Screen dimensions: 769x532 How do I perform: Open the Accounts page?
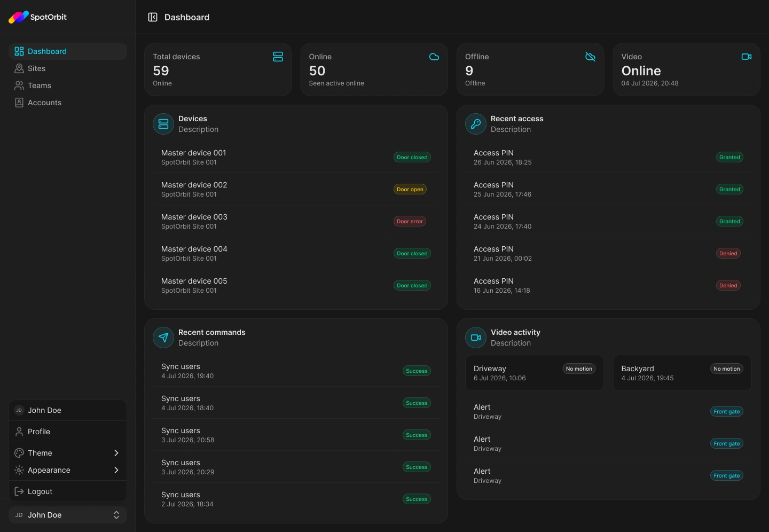[68, 103]
